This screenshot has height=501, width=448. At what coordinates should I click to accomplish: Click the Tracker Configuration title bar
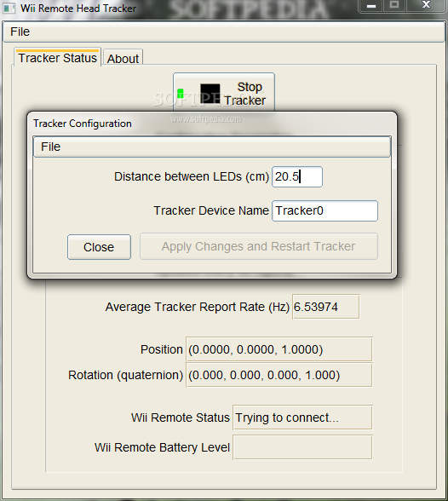point(212,124)
